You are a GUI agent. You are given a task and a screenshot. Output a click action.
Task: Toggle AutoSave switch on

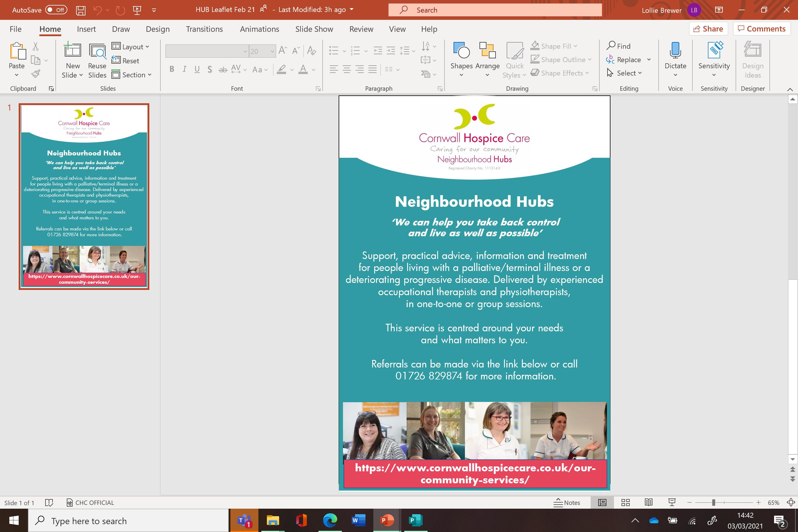(56, 10)
